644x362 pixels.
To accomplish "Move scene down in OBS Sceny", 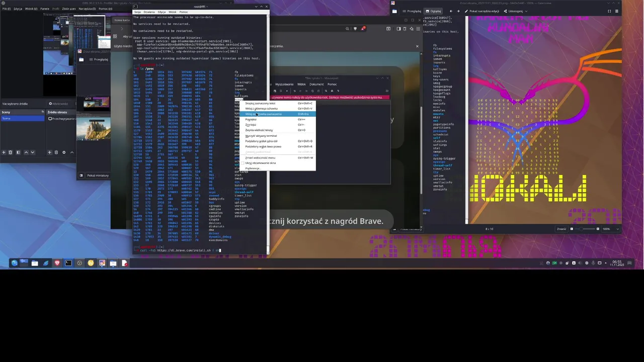I will [x=33, y=152].
